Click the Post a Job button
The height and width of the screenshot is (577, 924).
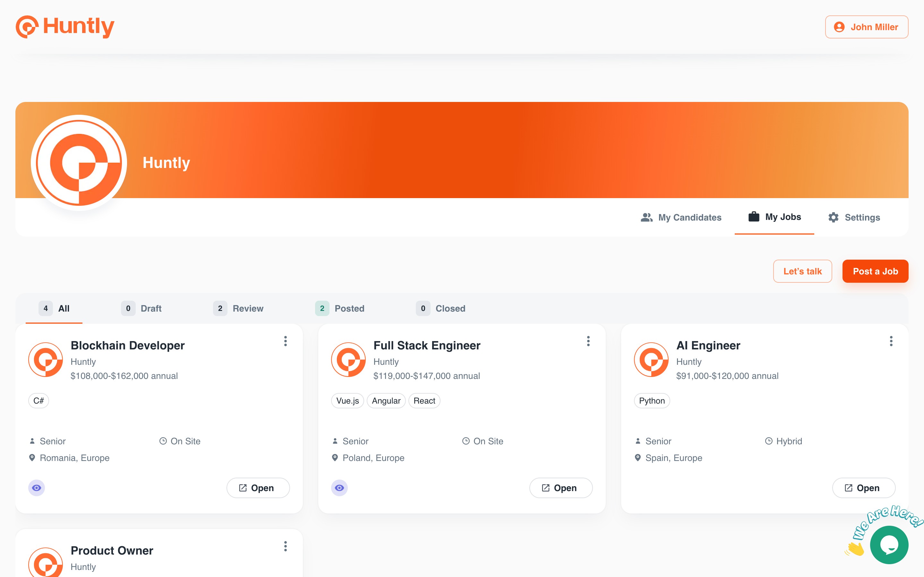[x=875, y=271]
